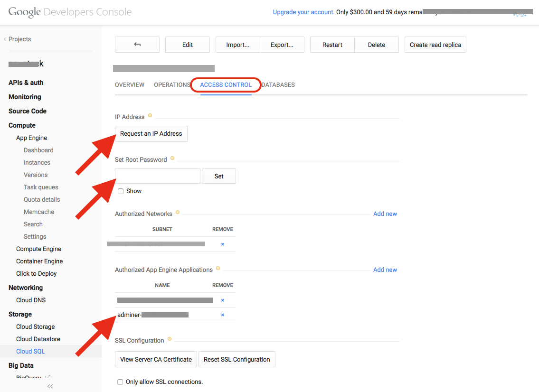Image resolution: width=539 pixels, height=392 pixels.
Task: Expand the Monitoring section
Action: coord(25,97)
